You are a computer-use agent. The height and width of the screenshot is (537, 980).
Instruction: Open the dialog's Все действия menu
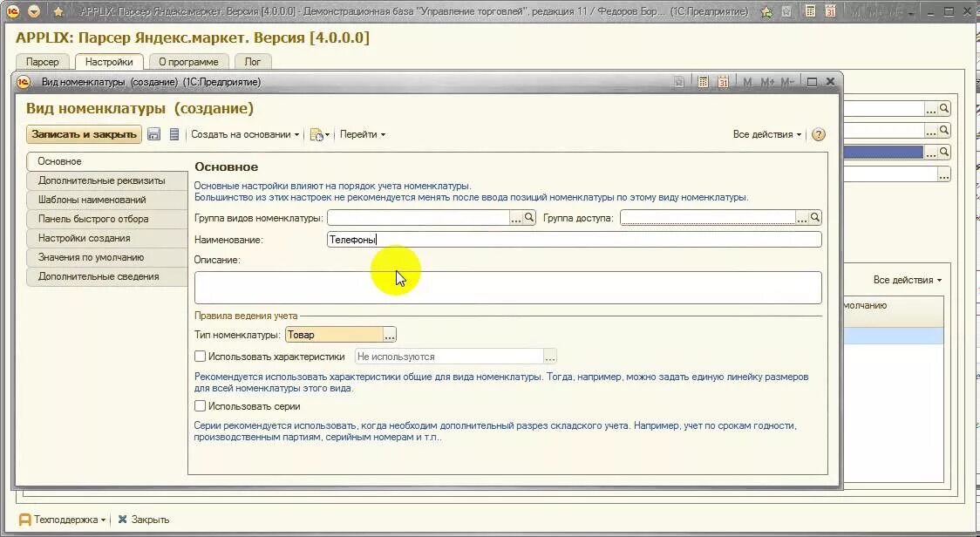coord(767,134)
